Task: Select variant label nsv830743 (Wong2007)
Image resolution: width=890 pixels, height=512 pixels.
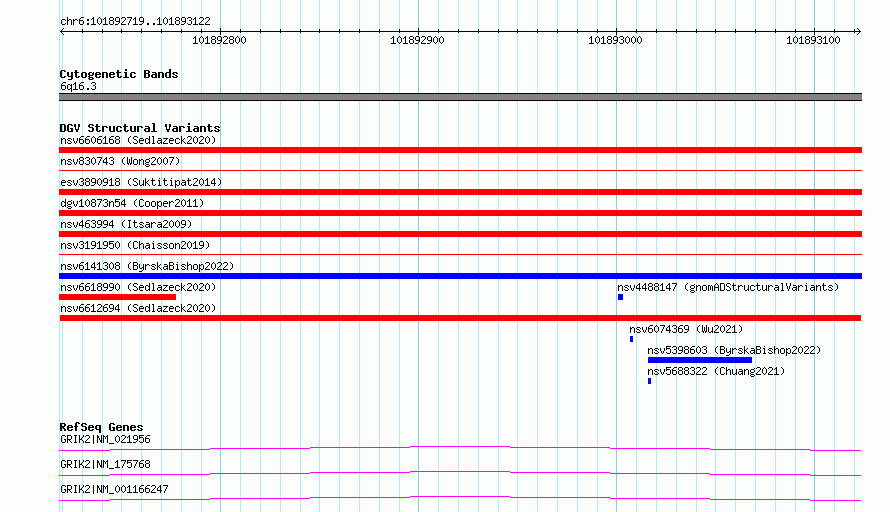Action: pyautogui.click(x=120, y=161)
